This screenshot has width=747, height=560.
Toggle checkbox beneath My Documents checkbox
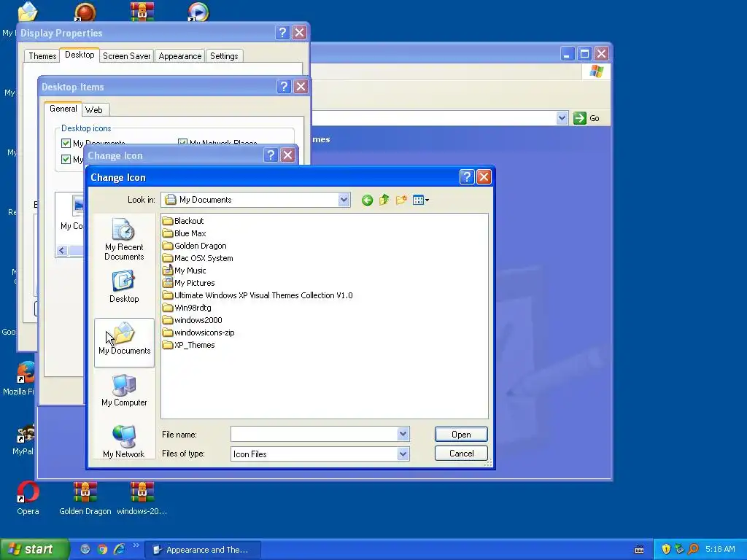coord(66,159)
